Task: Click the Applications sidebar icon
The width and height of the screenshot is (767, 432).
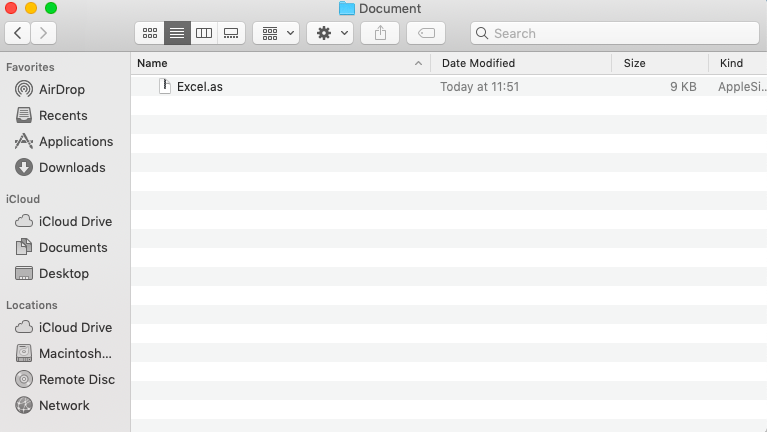Action: pyautogui.click(x=23, y=141)
